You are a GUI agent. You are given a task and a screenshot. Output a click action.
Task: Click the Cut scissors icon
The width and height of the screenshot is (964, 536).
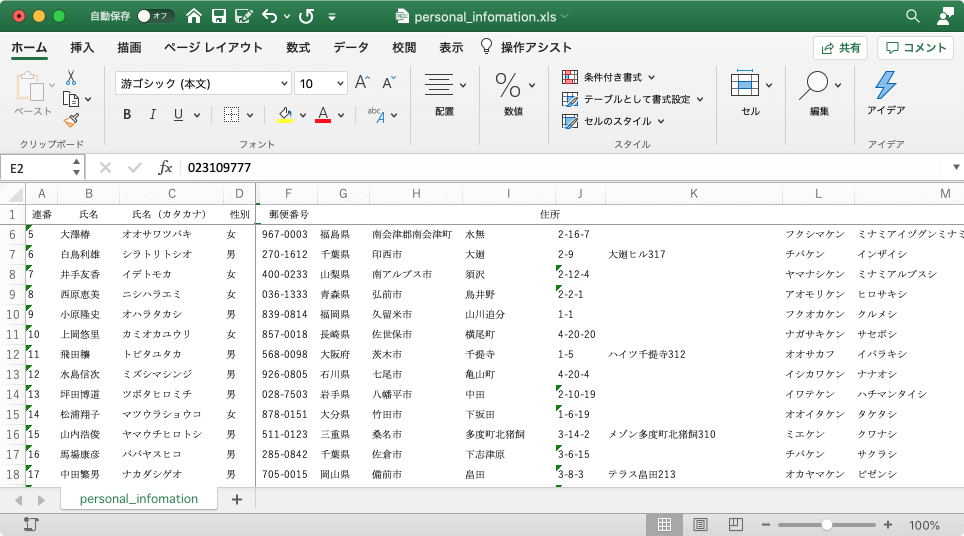point(71,77)
